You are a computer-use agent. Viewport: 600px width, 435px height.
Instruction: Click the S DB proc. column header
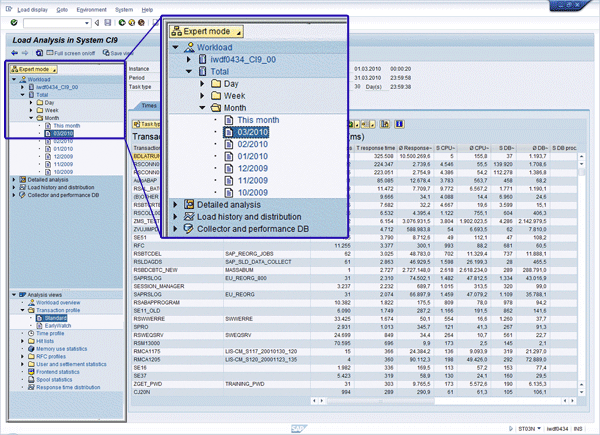click(564, 148)
